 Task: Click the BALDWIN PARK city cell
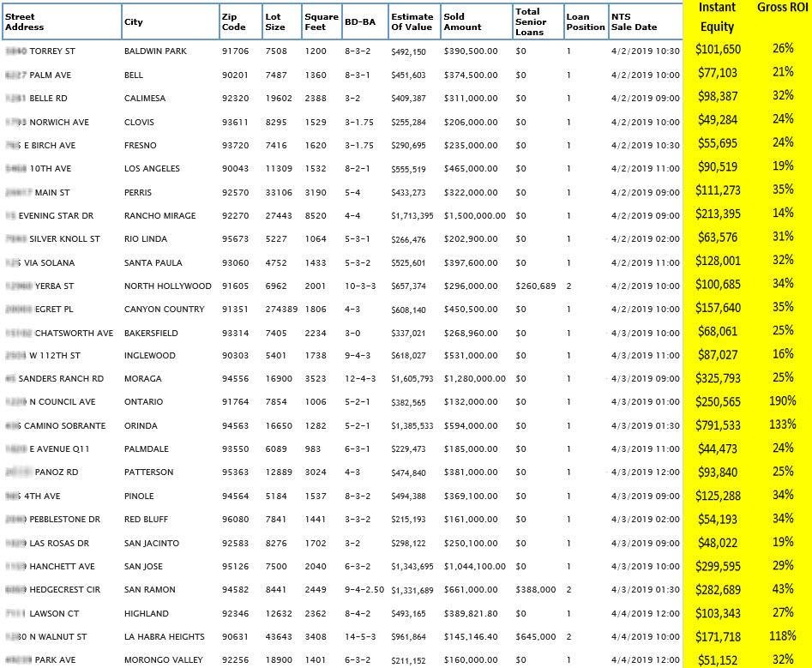pos(155,51)
